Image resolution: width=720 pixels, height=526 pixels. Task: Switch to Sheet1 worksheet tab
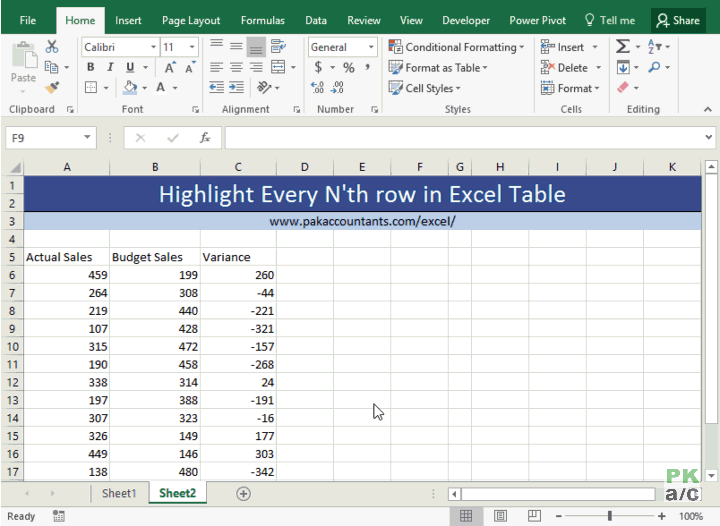pos(119,493)
